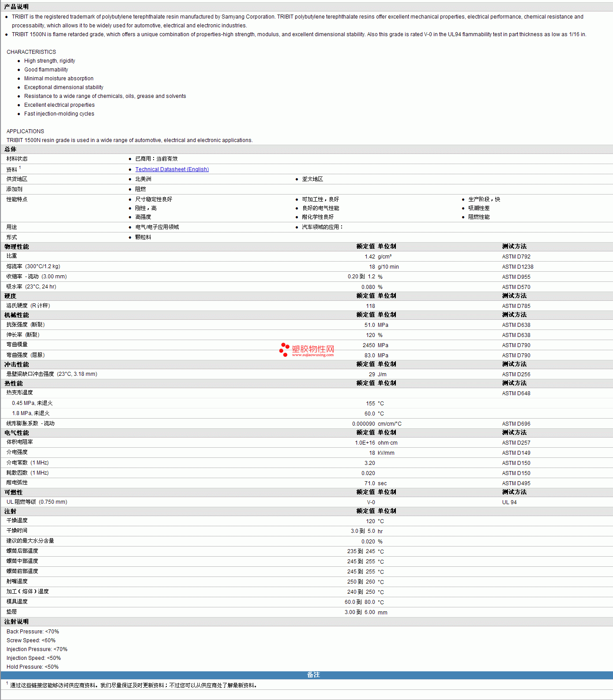The height and width of the screenshot is (700, 613).
Task: Click the ASTM D1238 test method
Action: (518, 267)
